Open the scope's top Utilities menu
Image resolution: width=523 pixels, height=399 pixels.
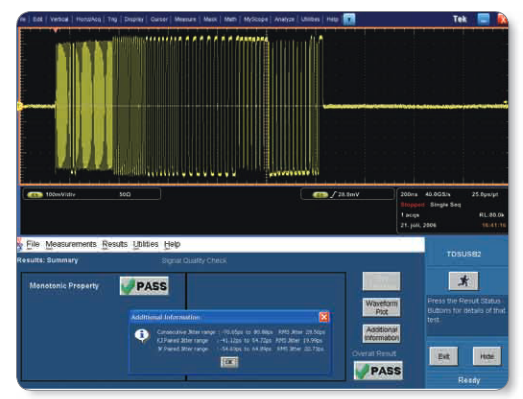pyautogui.click(x=311, y=19)
